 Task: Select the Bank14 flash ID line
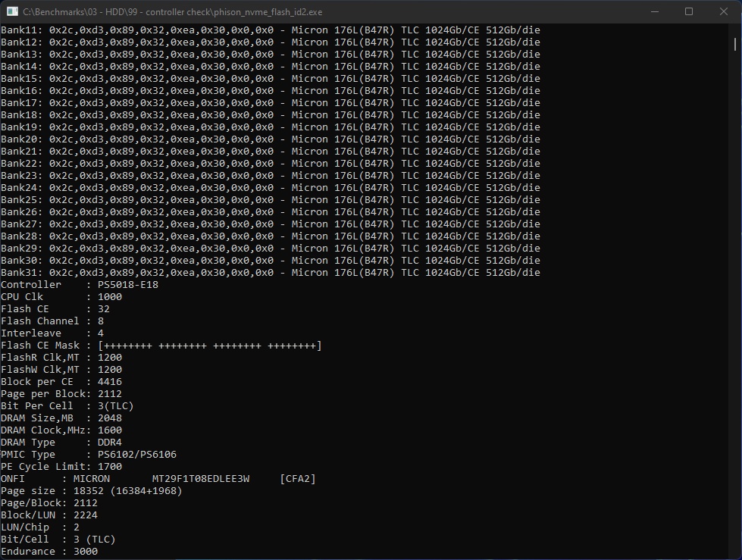[x=271, y=67]
